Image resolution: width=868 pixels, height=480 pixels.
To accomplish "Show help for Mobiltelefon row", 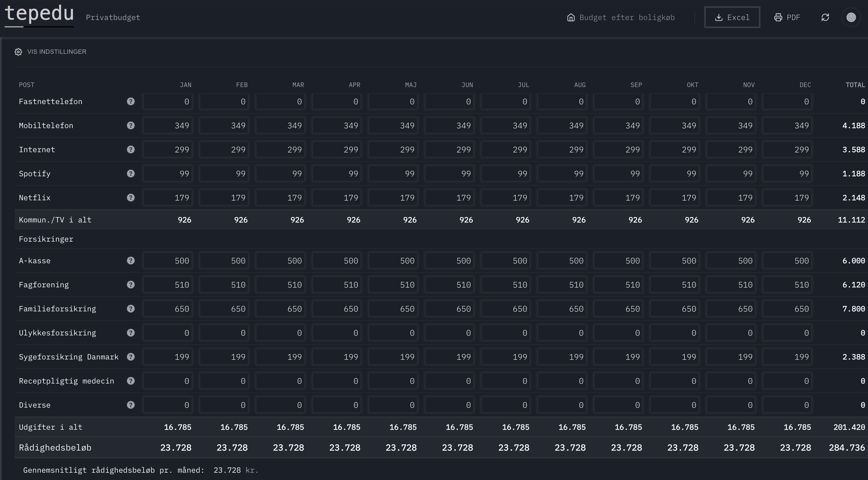I will [x=131, y=125].
